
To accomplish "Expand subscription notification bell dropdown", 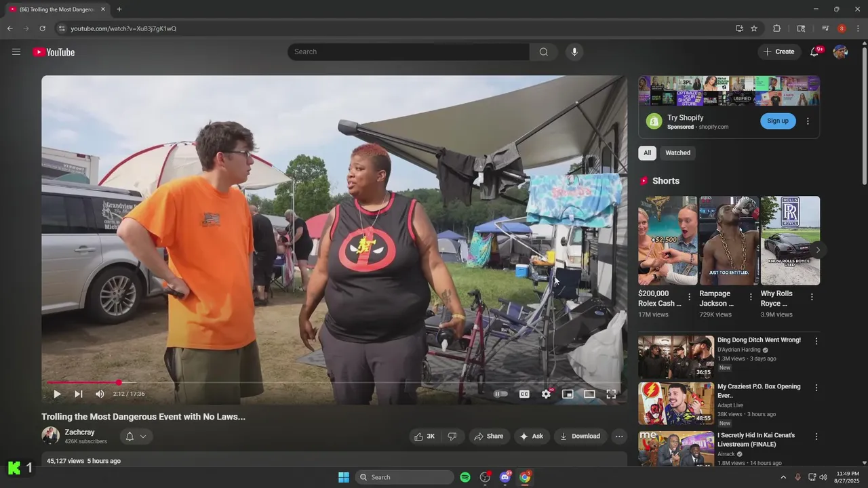I will pos(136,436).
